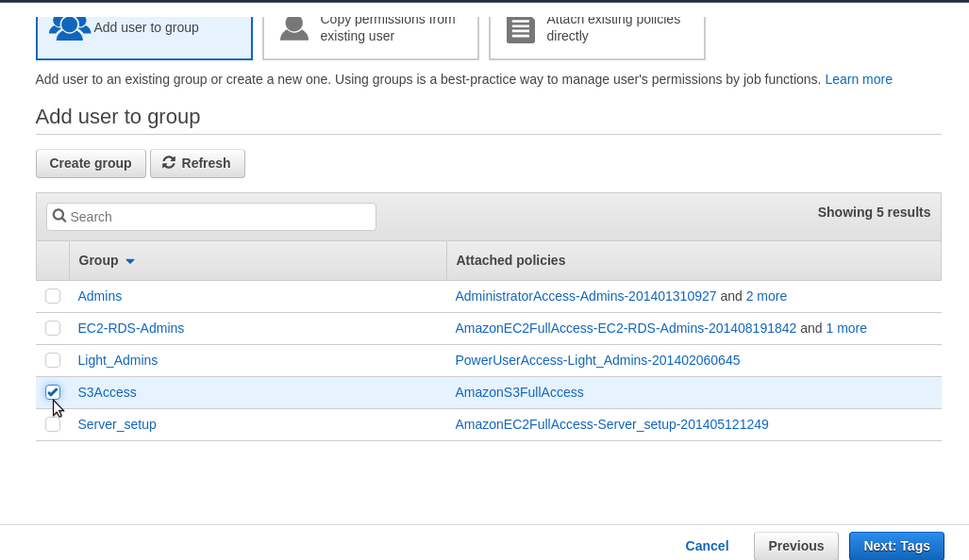Check the EC2-RDS-Admins group checkbox
969x560 pixels.
pyautogui.click(x=53, y=328)
